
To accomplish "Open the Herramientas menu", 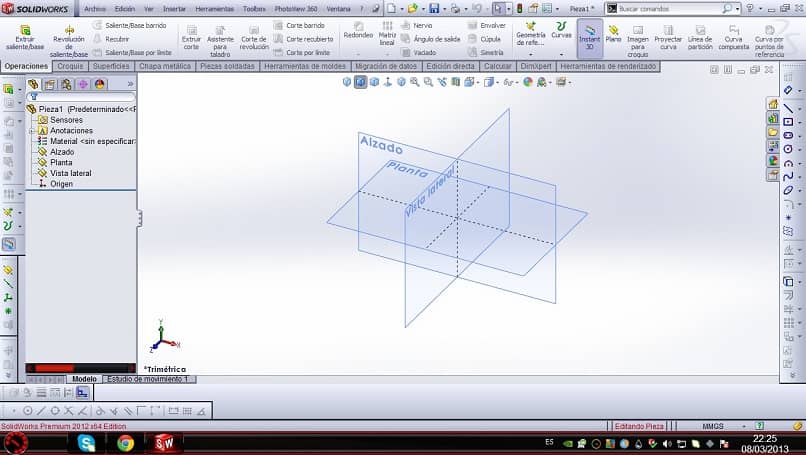I will (214, 9).
